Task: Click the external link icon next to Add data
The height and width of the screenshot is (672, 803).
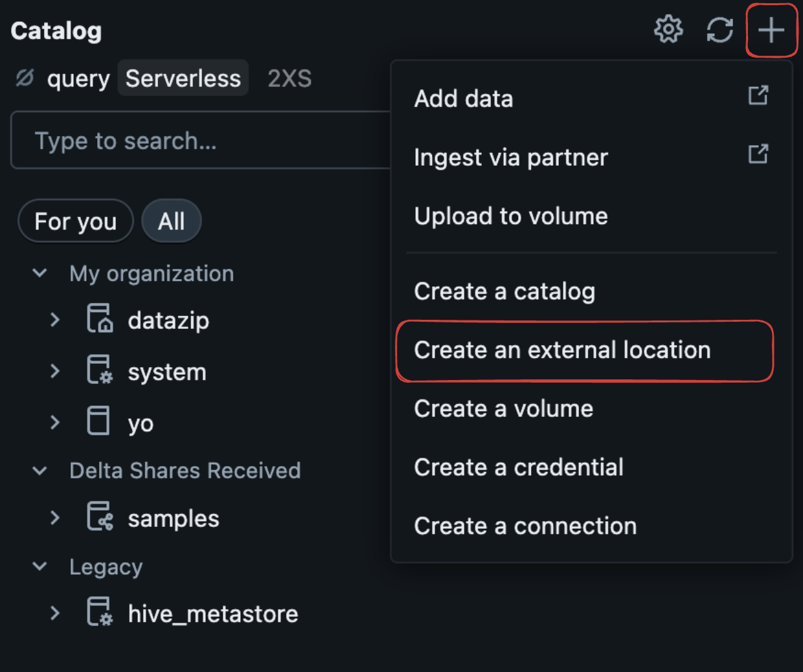Action: pyautogui.click(x=758, y=95)
